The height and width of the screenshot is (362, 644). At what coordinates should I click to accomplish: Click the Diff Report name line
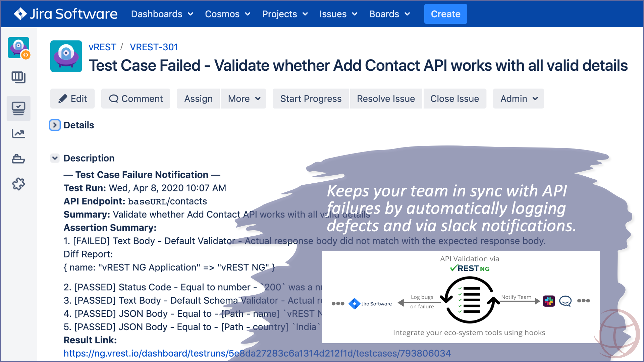pyautogui.click(x=169, y=267)
